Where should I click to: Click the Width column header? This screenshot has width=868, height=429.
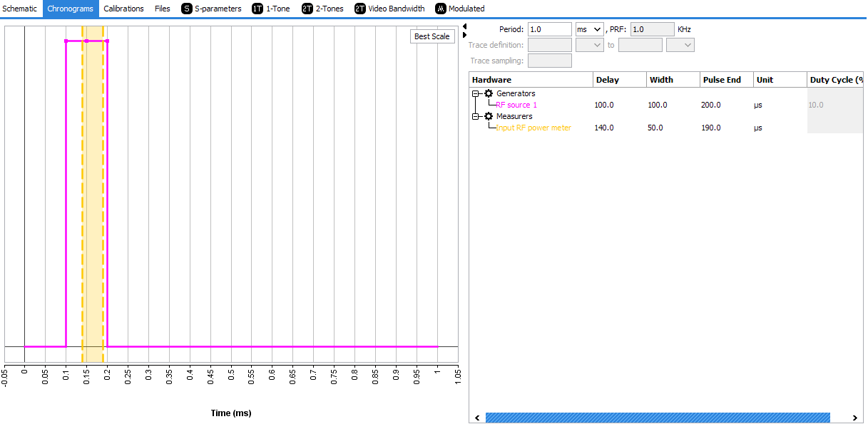pos(673,80)
